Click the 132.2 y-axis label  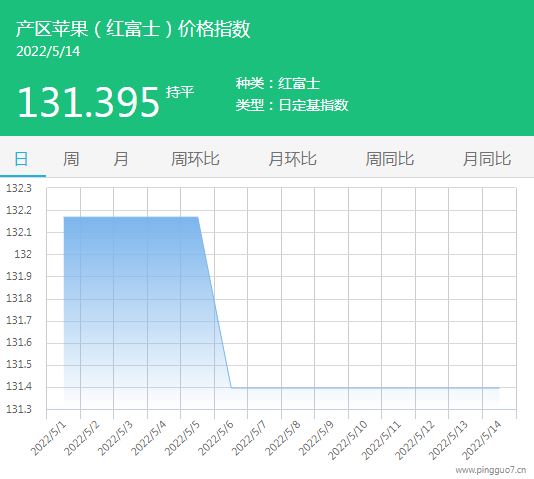coord(19,210)
